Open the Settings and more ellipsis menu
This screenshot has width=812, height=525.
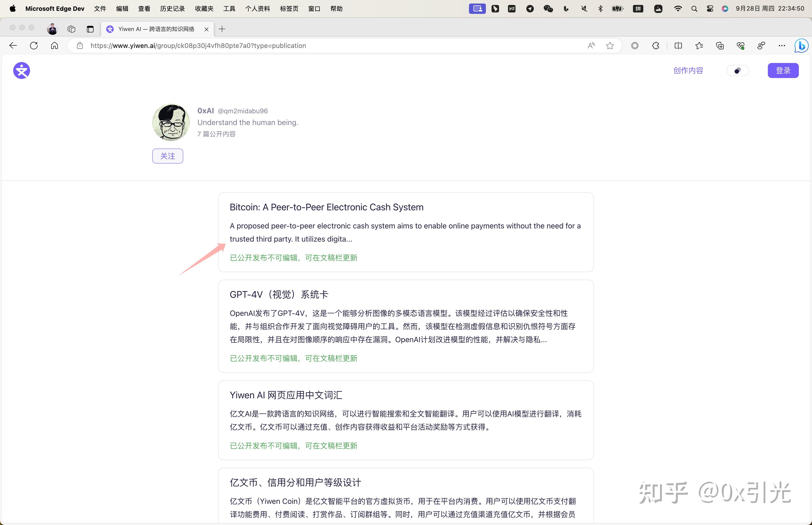(x=782, y=46)
